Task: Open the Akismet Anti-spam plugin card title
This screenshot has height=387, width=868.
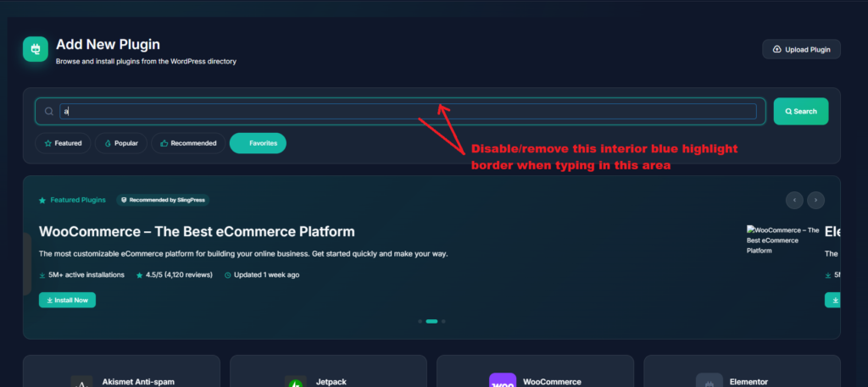Action: click(x=138, y=381)
